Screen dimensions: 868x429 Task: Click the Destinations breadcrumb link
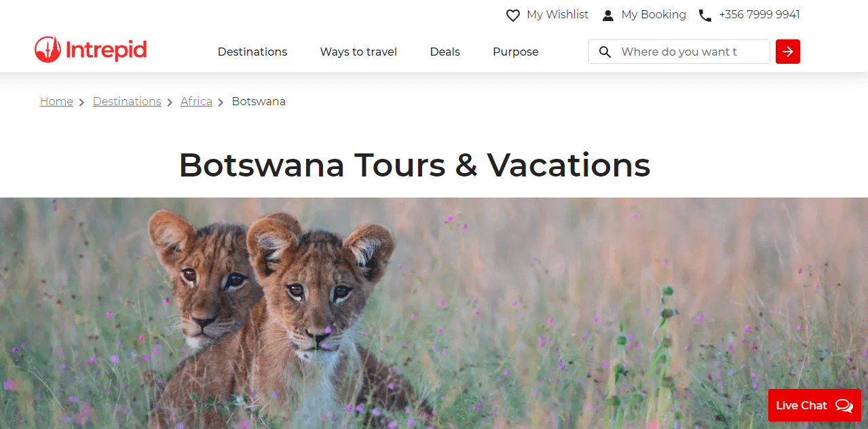pyautogui.click(x=127, y=101)
